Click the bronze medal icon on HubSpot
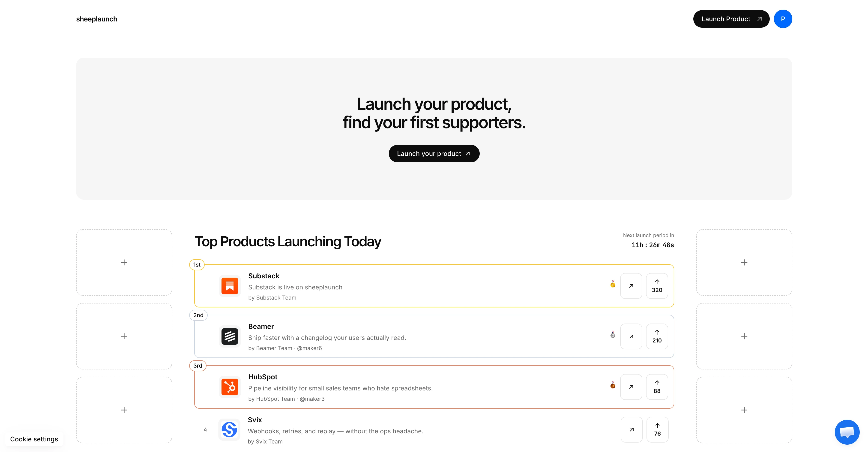 (x=613, y=385)
